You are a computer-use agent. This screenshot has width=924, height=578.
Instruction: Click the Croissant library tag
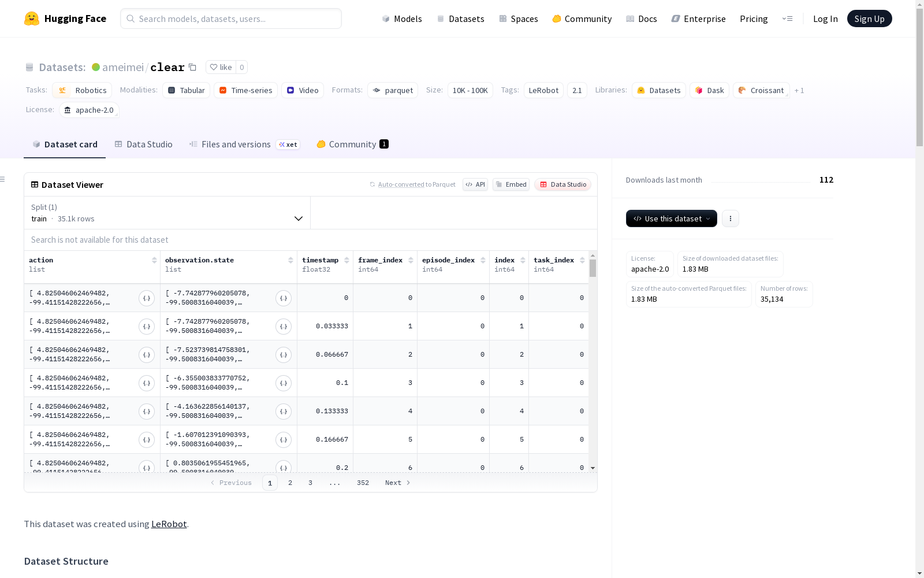click(761, 90)
